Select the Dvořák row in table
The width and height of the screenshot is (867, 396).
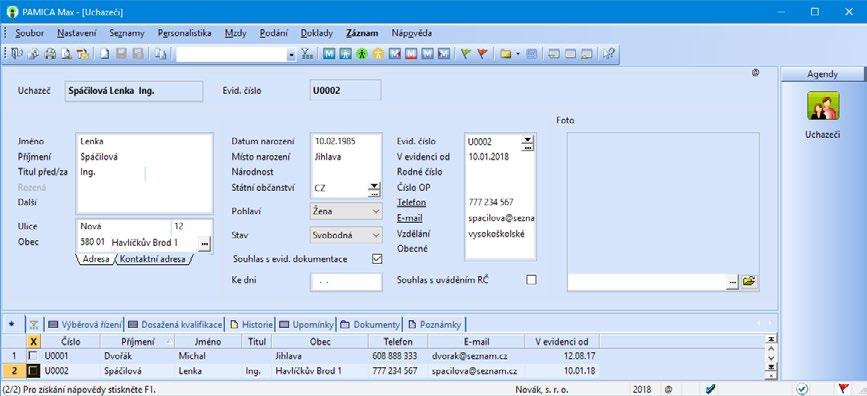(x=300, y=356)
